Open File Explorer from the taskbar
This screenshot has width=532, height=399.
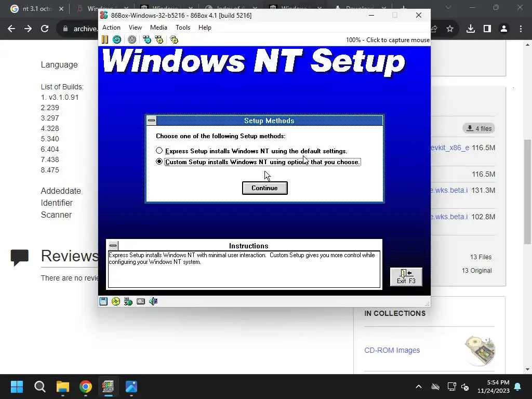pyautogui.click(x=63, y=387)
